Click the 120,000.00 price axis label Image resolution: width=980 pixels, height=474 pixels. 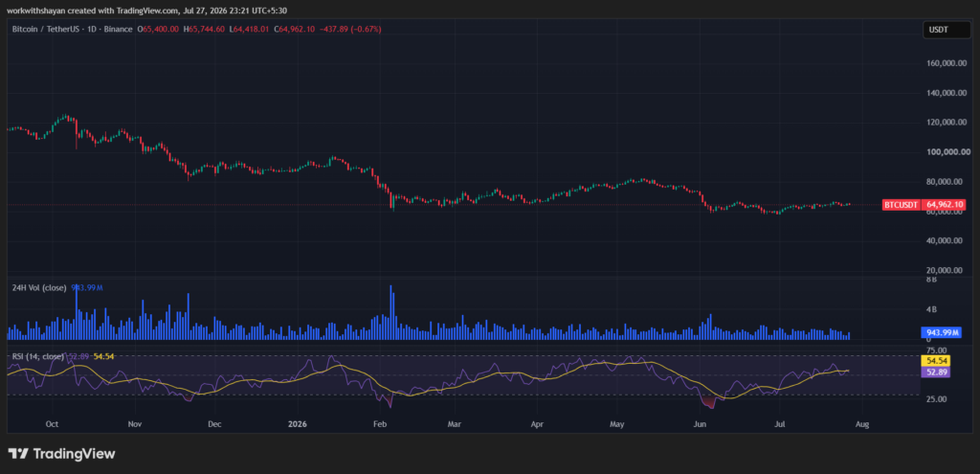[x=948, y=123]
